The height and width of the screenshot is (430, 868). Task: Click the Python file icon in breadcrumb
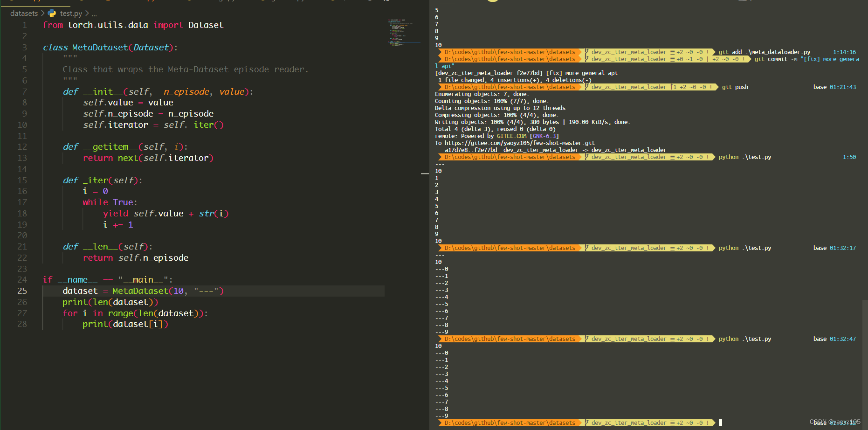52,14
